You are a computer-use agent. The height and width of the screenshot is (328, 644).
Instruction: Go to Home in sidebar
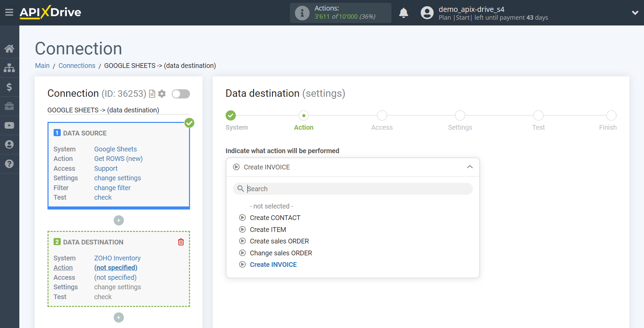[x=9, y=49]
